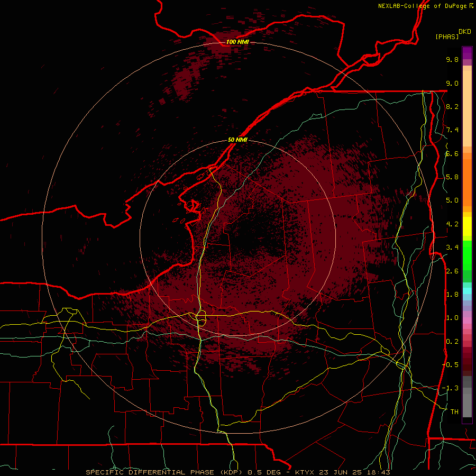Click the 7.4 legend value
This screenshot has width=476, height=476.
pos(452,130)
